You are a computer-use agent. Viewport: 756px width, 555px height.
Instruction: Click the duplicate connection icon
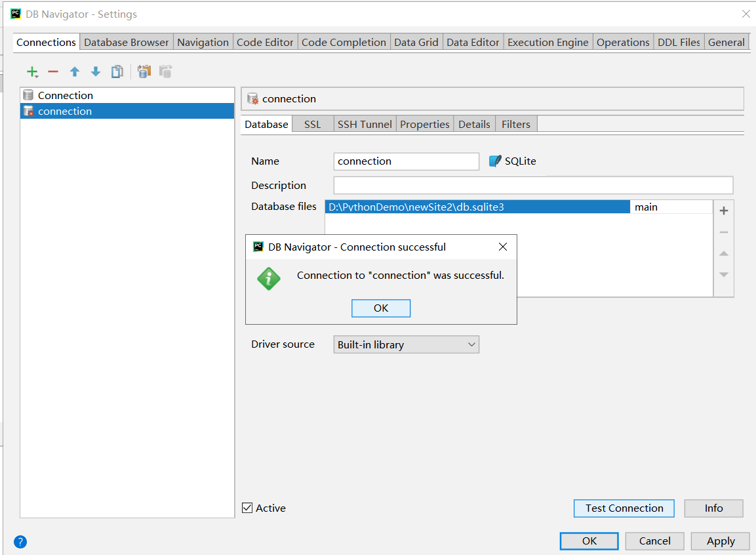(x=117, y=72)
